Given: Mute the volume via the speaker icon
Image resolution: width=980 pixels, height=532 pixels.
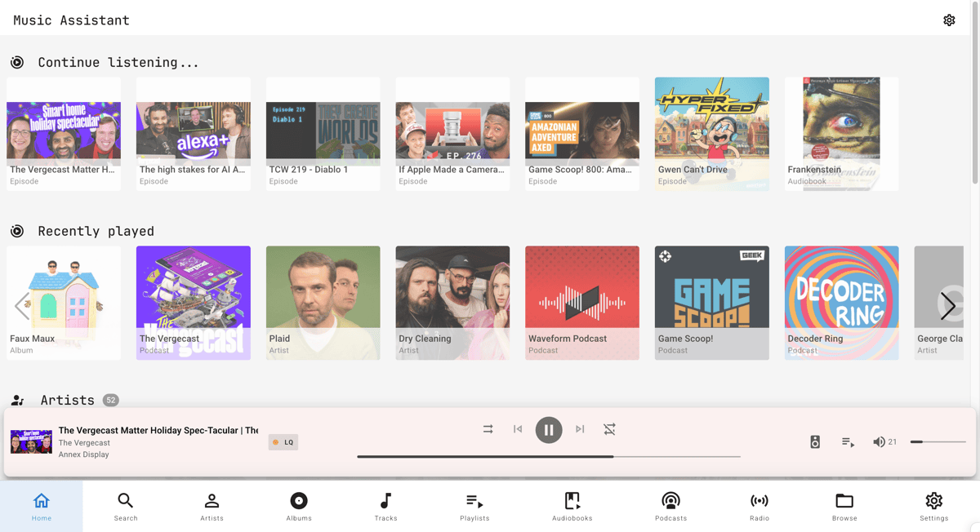Looking at the screenshot, I should click(880, 441).
